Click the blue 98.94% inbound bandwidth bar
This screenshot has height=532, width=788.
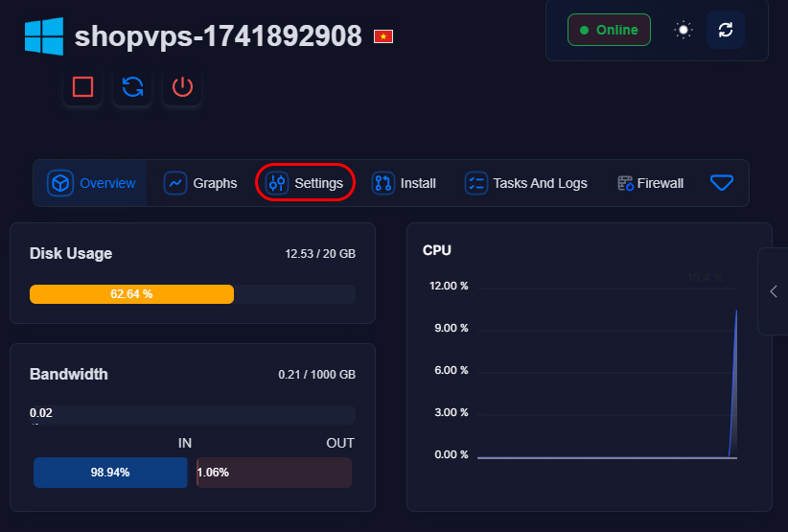[110, 473]
